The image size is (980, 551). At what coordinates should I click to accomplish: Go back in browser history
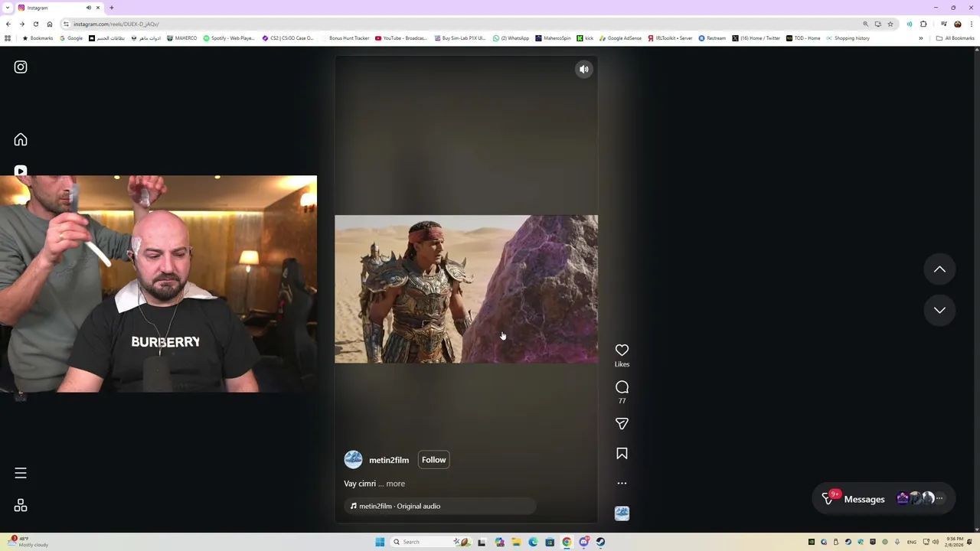8,24
